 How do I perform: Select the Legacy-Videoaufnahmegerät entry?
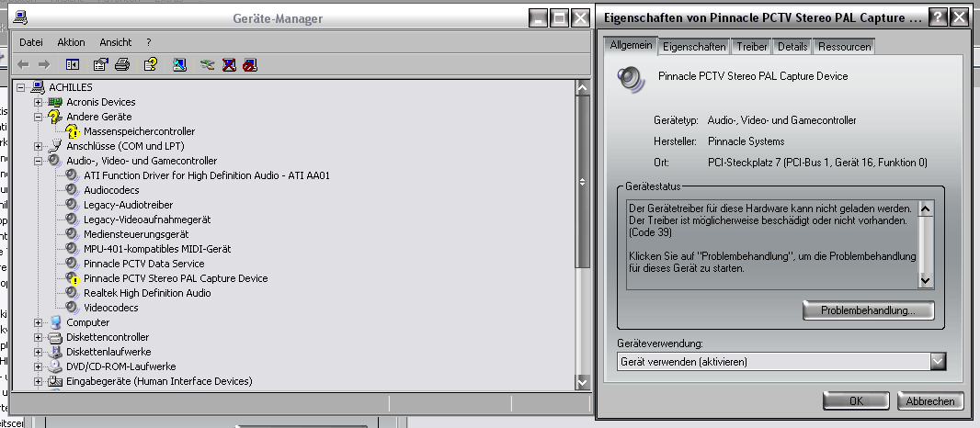147,220
